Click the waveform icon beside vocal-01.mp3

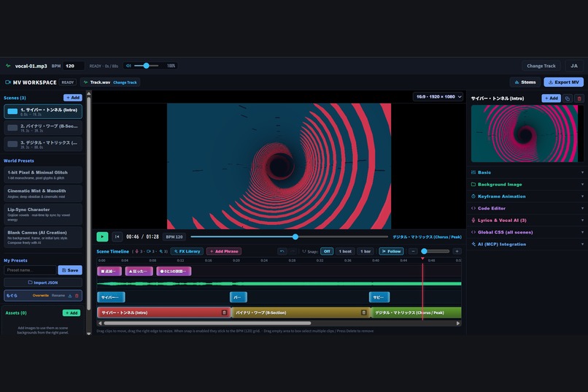coord(8,66)
